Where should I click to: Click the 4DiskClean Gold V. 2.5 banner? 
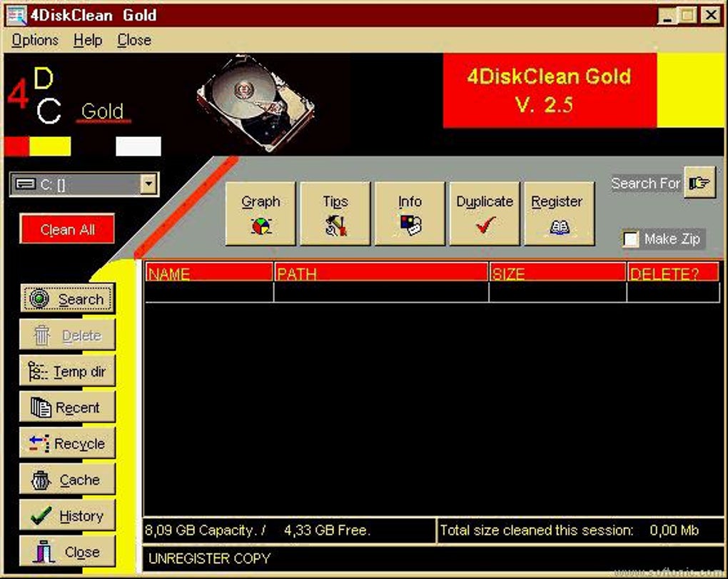coord(550,90)
